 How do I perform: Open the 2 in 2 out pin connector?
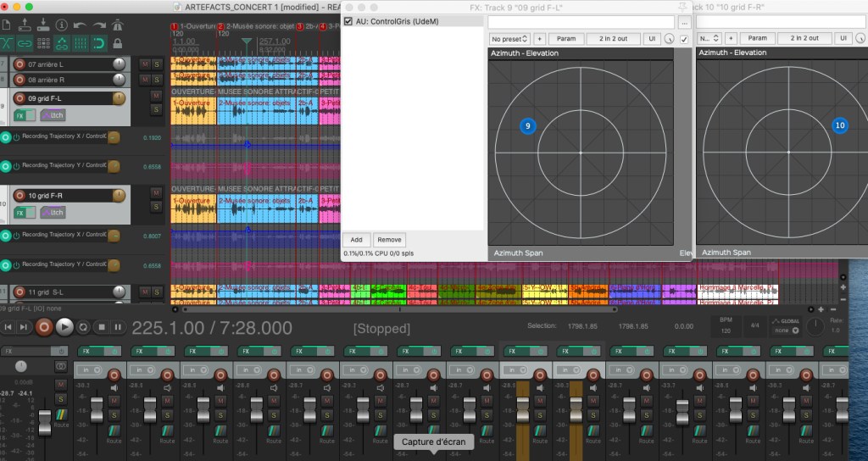(612, 39)
